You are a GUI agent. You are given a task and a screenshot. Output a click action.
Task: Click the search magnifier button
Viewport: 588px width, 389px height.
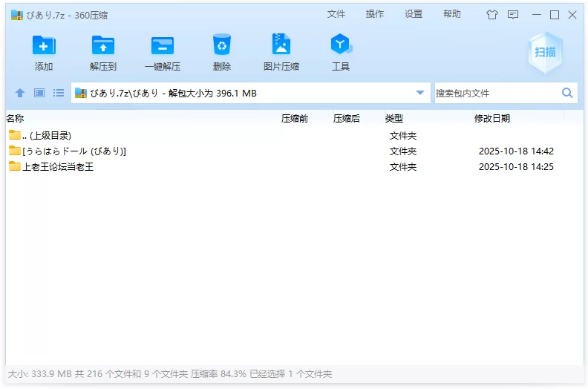(567, 93)
